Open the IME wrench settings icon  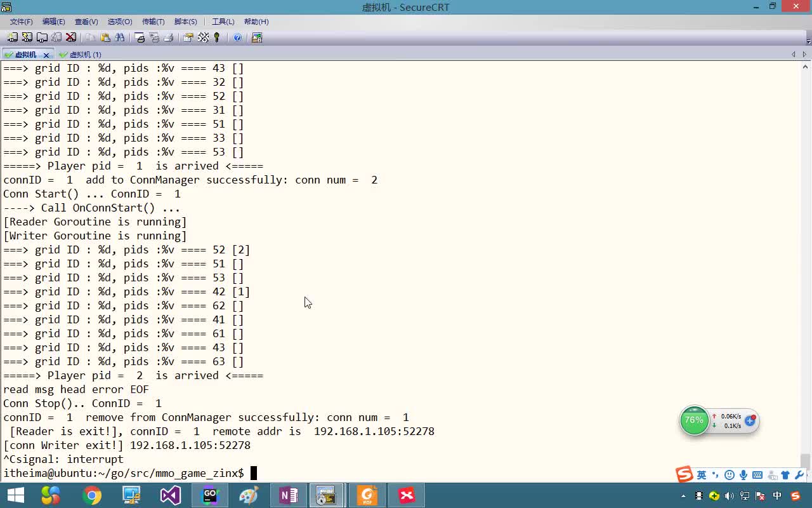[799, 475]
